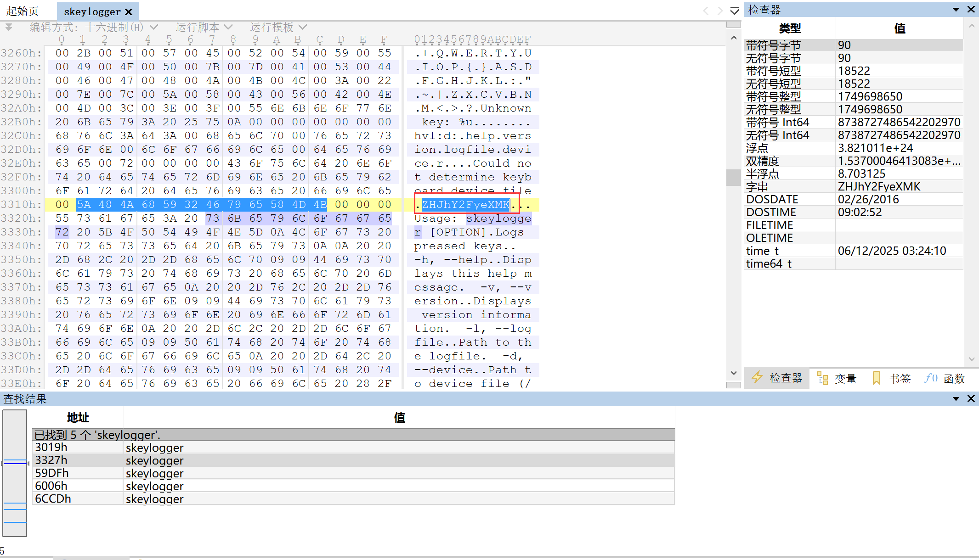Viewport: 979px width, 560px height.
Task: Click the next tab right arrow
Action: pyautogui.click(x=720, y=11)
